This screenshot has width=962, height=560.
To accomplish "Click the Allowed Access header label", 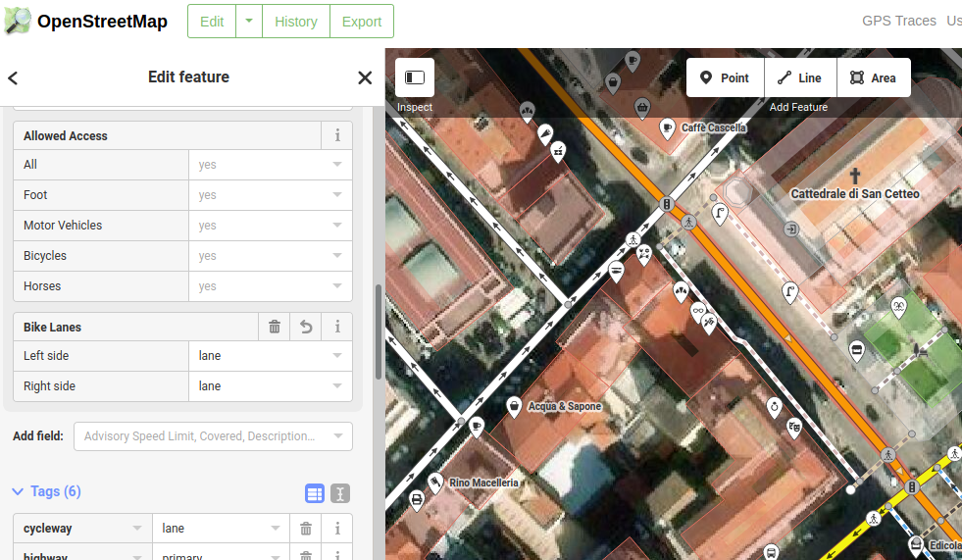I will tap(65, 136).
